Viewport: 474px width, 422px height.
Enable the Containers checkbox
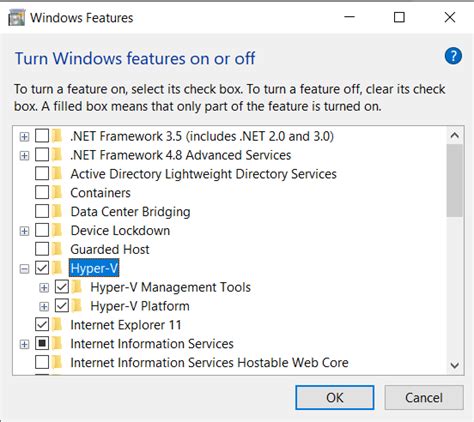click(x=42, y=192)
